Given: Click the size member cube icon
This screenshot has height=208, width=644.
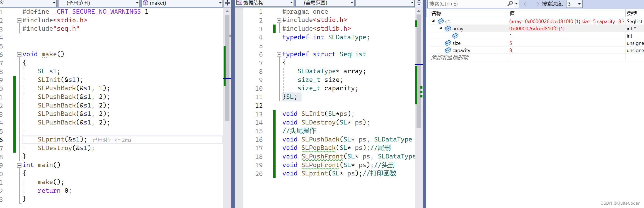Looking at the screenshot, I should point(448,43).
